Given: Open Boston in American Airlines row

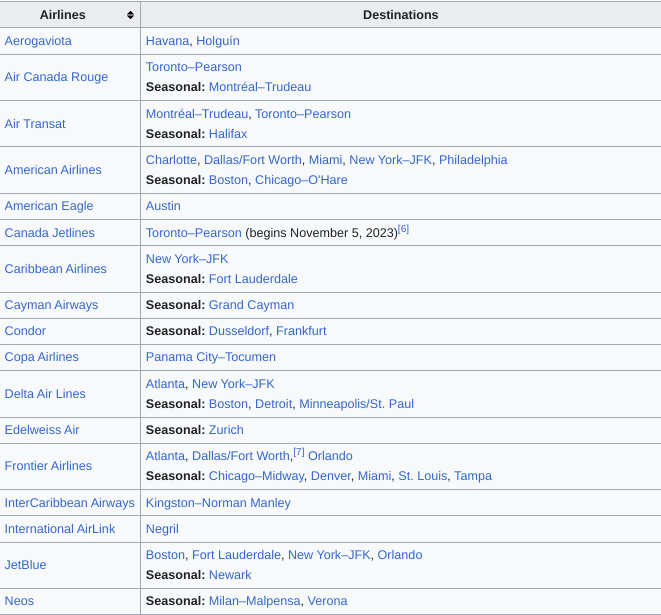Looking at the screenshot, I should pos(228,180).
